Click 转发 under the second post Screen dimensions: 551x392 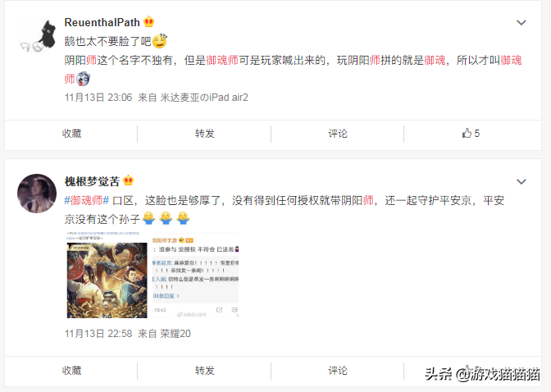(x=204, y=371)
